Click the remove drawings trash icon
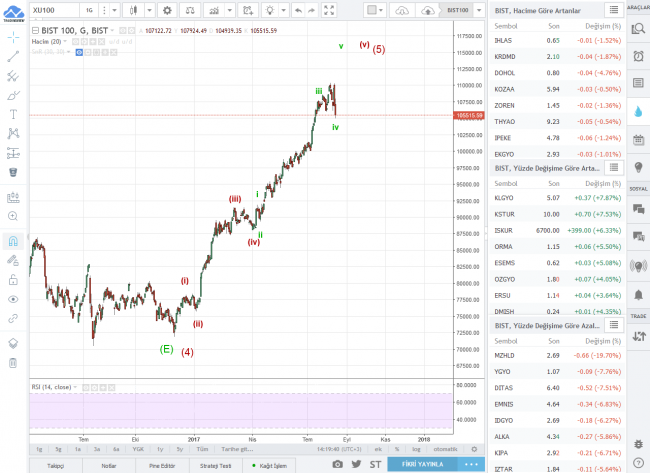Screen dimensions: 650x473 pyautogui.click(x=13, y=363)
